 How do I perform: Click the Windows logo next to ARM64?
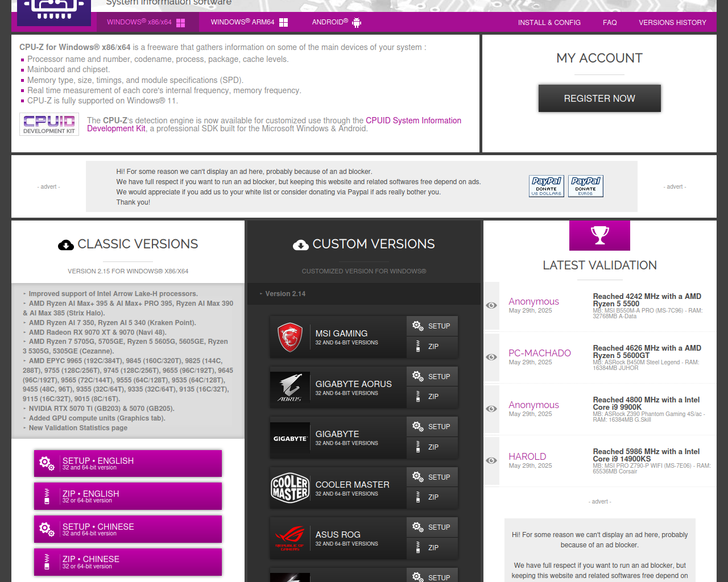click(x=283, y=23)
